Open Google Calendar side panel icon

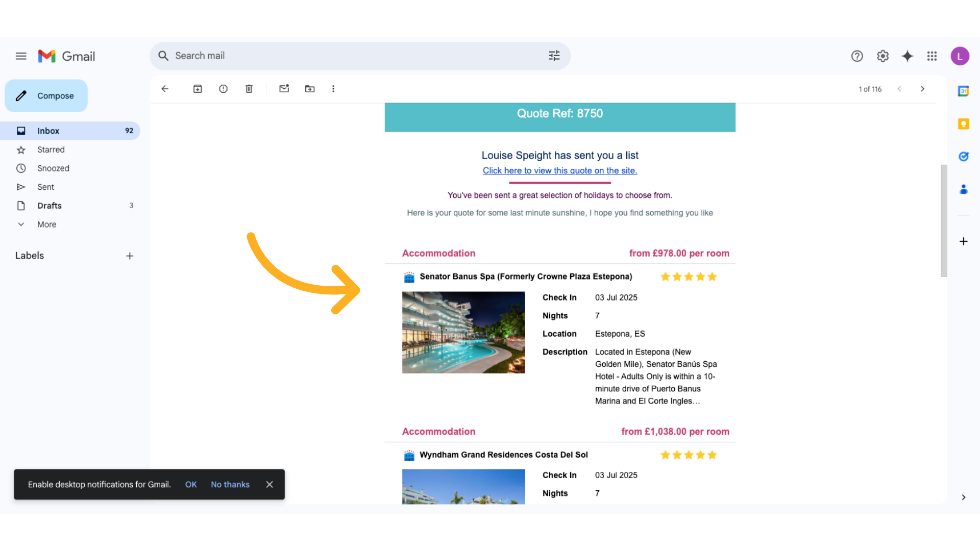(963, 91)
